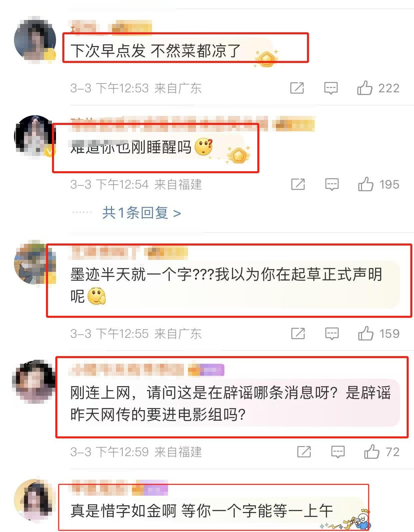Reply to the 12:54 Fujian comment
The height and width of the screenshot is (532, 414).
332,185
